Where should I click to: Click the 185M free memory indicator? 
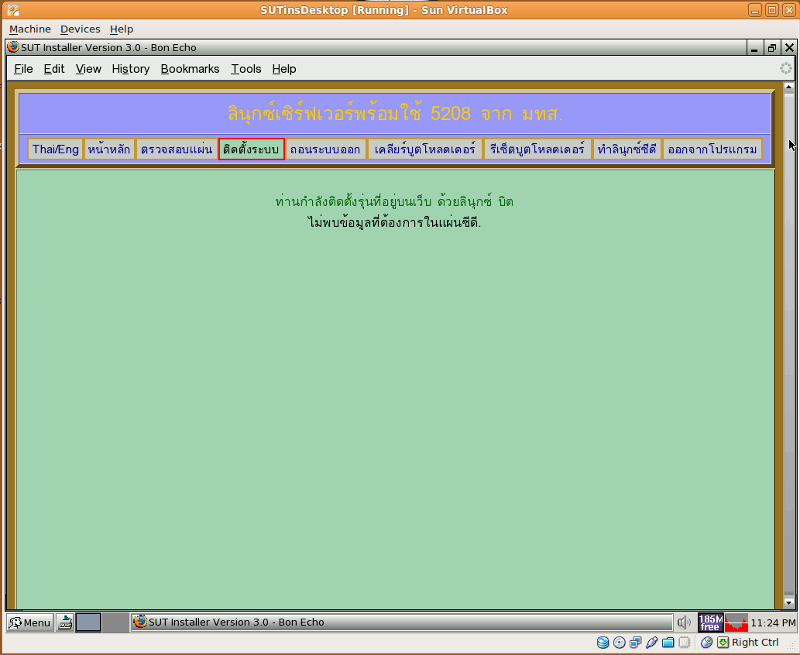tap(710, 622)
